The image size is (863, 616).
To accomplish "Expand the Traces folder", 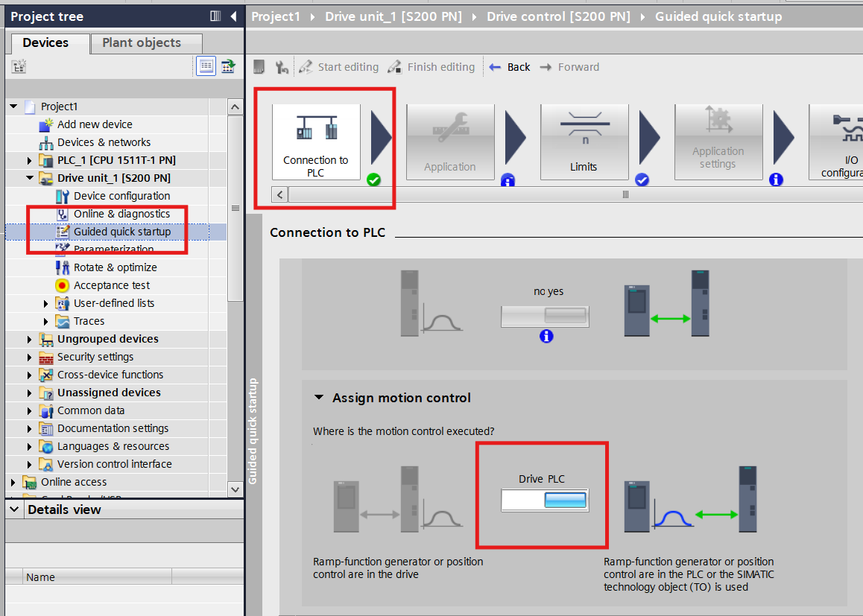I will (46, 321).
